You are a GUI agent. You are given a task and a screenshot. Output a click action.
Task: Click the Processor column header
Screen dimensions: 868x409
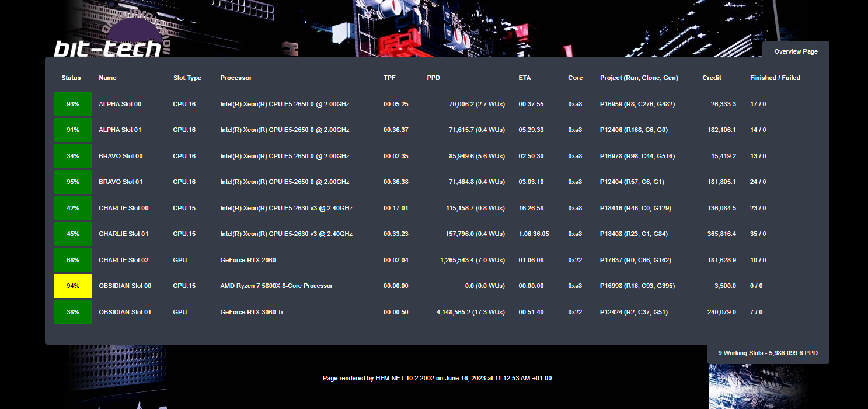point(236,78)
